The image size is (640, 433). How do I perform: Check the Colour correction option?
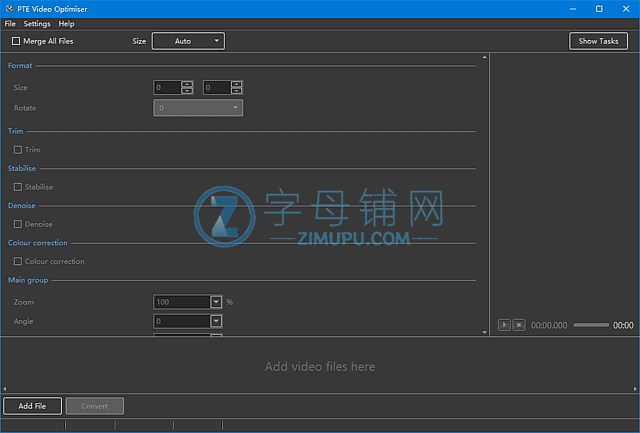[x=18, y=261]
